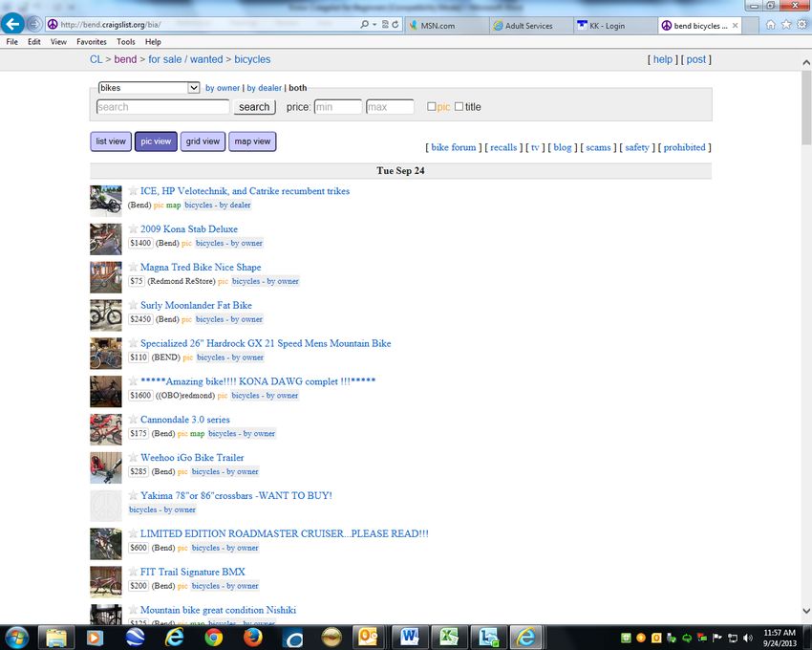
Task: Star the 2009 Kona Stab Deluxe listing
Action: 133,228
